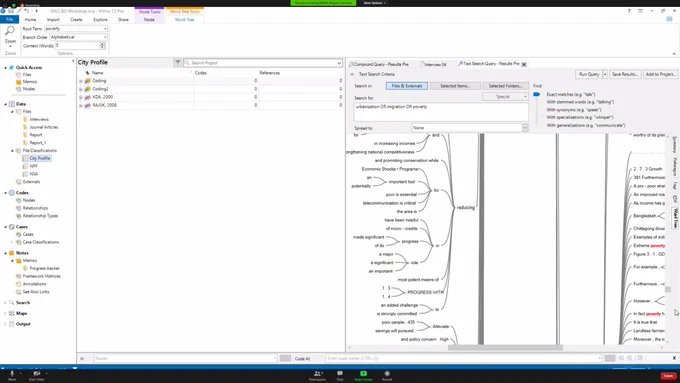The width and height of the screenshot is (680, 383).
Task: Set Find to With synonyms
Action: [574, 110]
